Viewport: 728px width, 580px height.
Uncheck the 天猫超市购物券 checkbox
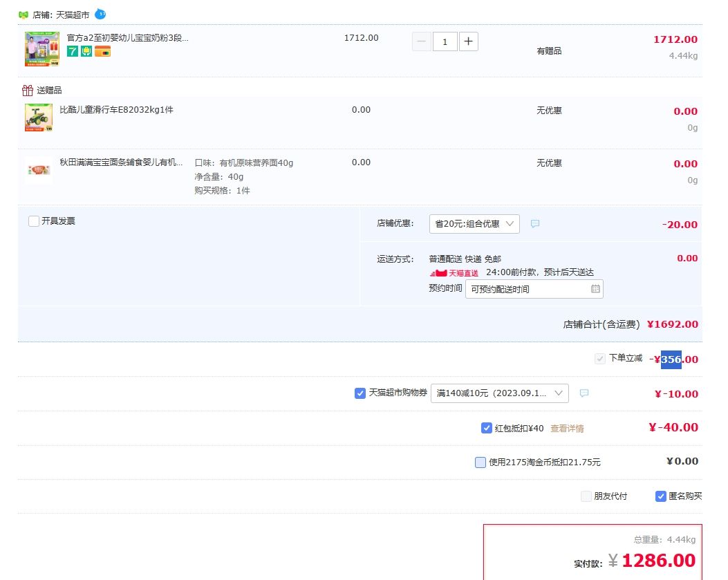[360, 393]
